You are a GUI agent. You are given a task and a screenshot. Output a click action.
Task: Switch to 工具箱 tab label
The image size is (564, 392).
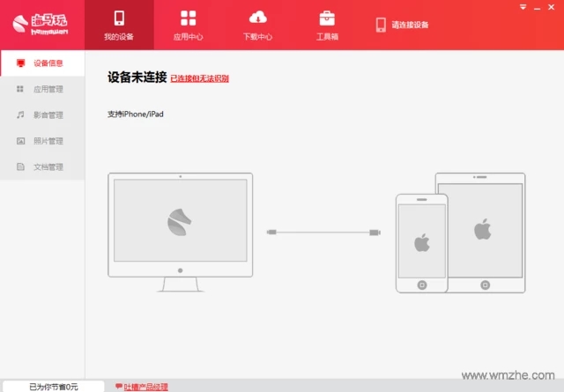click(x=327, y=37)
